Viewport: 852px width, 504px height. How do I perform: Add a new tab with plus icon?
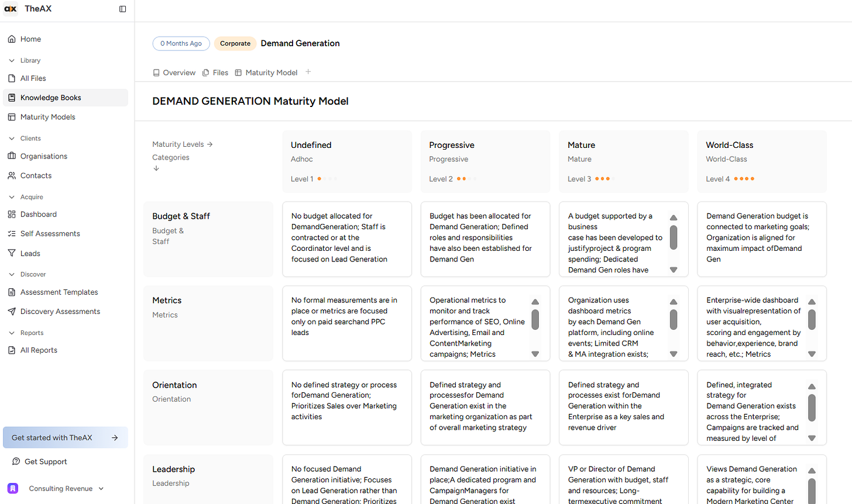click(308, 72)
